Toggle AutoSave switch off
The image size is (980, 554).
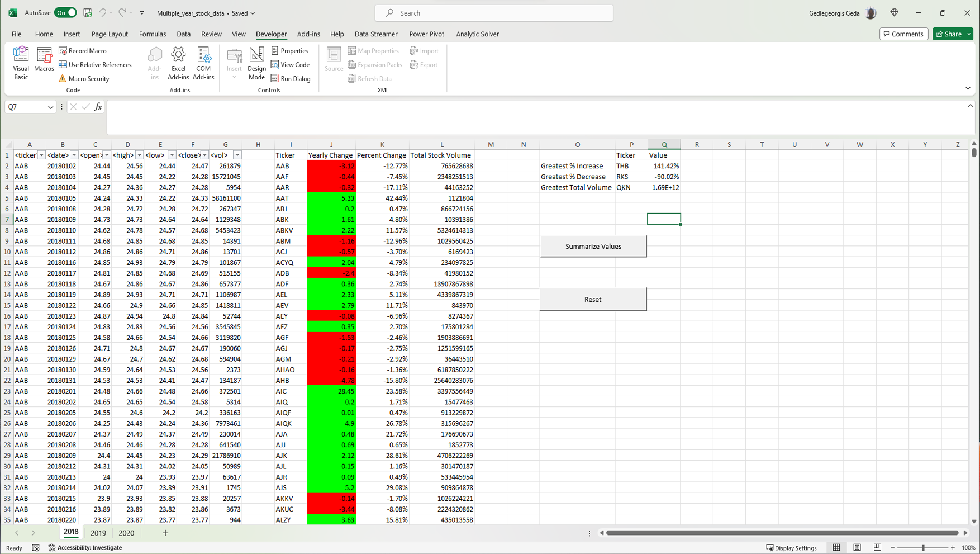65,13
